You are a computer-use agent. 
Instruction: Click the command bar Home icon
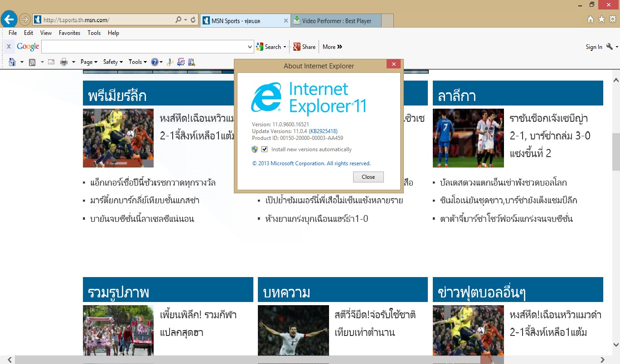[x=12, y=62]
